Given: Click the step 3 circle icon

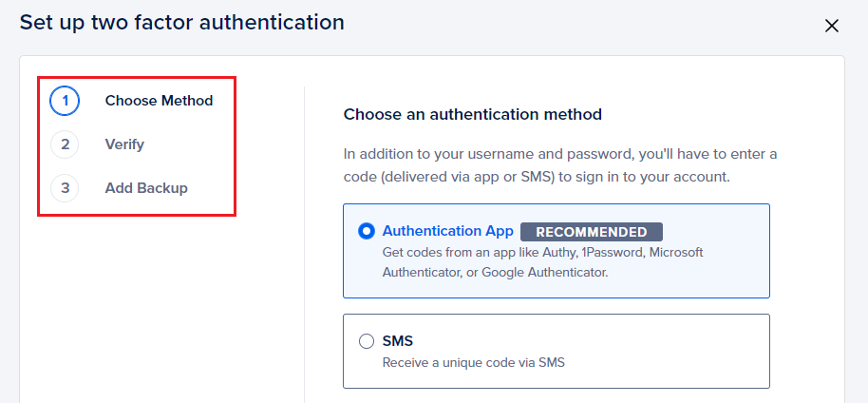Looking at the screenshot, I should click(x=65, y=188).
